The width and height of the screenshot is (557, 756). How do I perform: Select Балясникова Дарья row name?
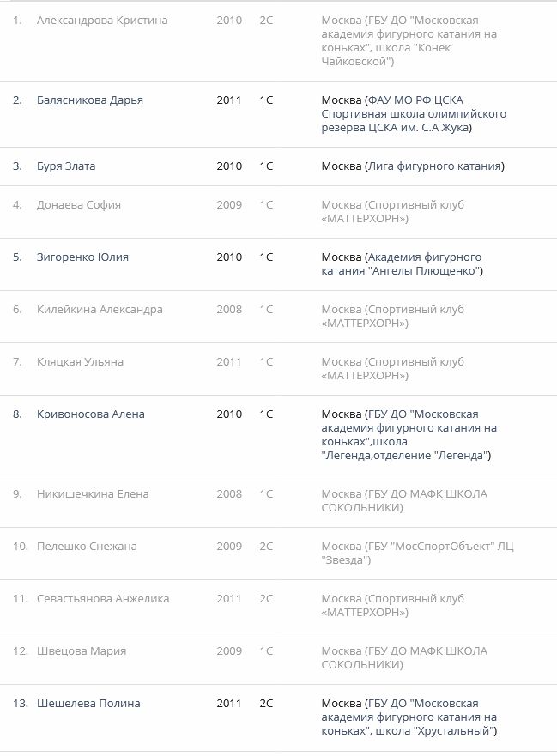click(x=90, y=100)
